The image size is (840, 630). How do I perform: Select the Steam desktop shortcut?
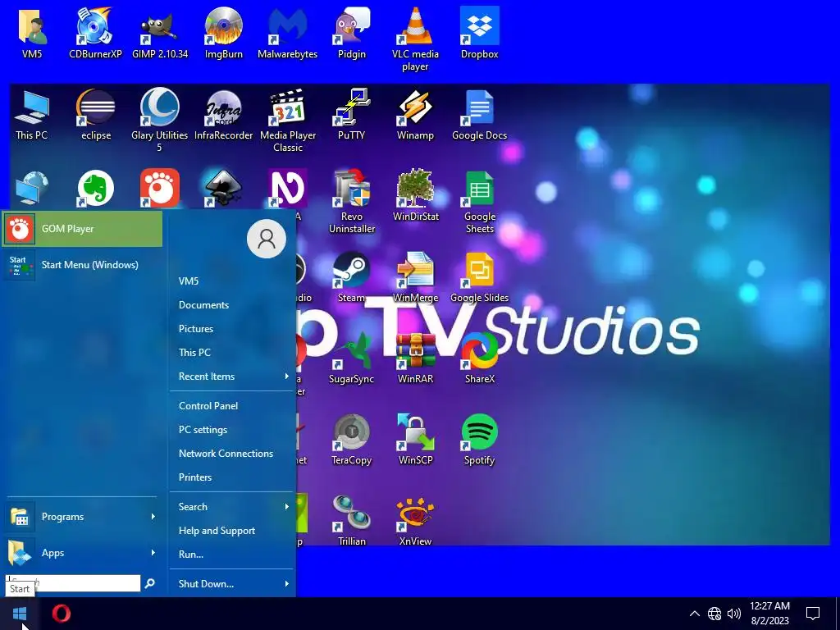(x=351, y=277)
